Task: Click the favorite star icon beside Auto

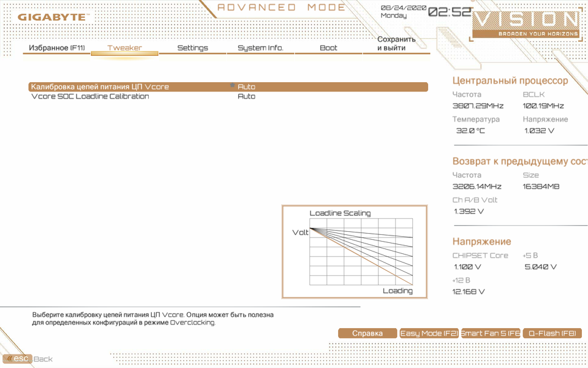Action: tap(232, 86)
